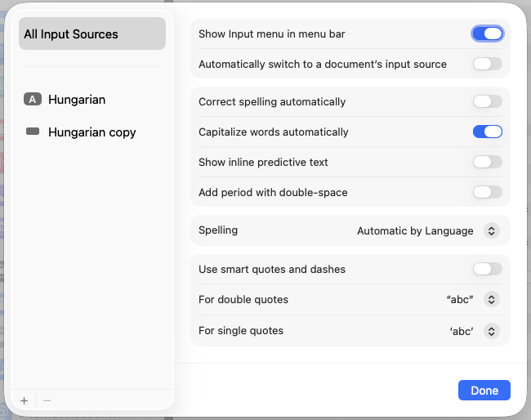The image size is (531, 420).
Task: Toggle Show Input menu in menu bar
Action: pyautogui.click(x=487, y=34)
